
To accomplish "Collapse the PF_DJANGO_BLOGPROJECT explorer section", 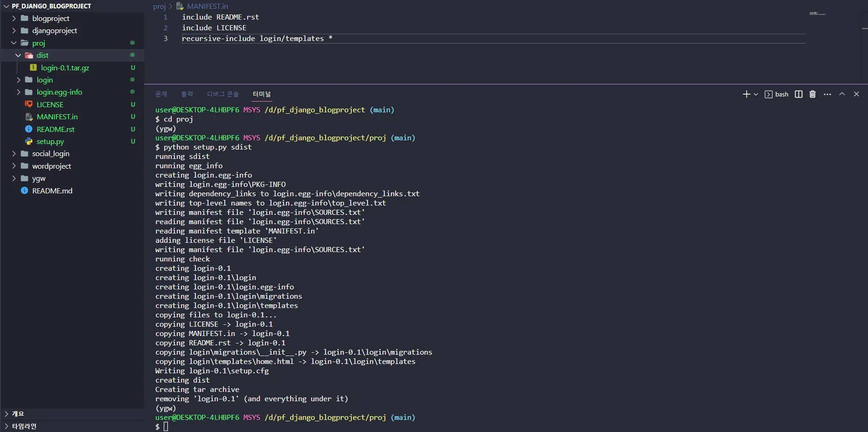I will pyautogui.click(x=7, y=6).
